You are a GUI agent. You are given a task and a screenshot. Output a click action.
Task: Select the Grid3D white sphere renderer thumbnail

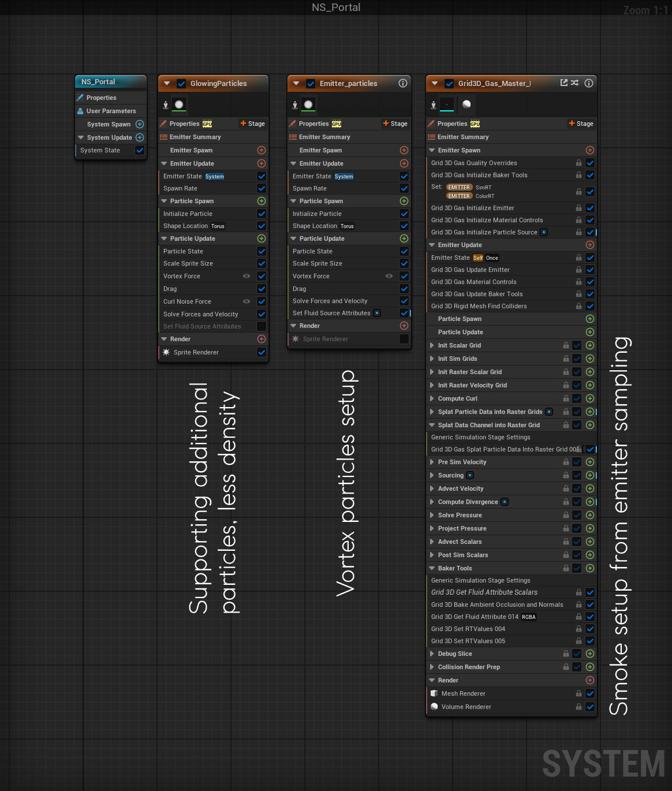tap(466, 105)
